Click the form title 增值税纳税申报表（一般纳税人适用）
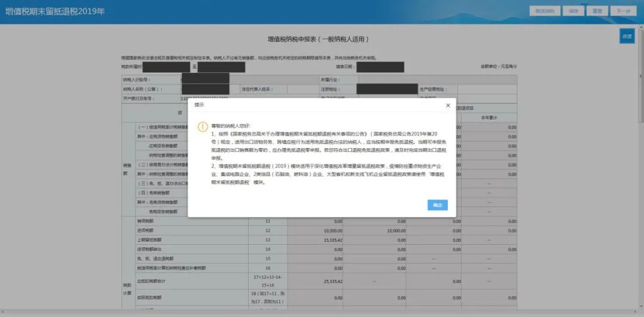Viewport: 644px width, 317px height. pyautogui.click(x=318, y=39)
